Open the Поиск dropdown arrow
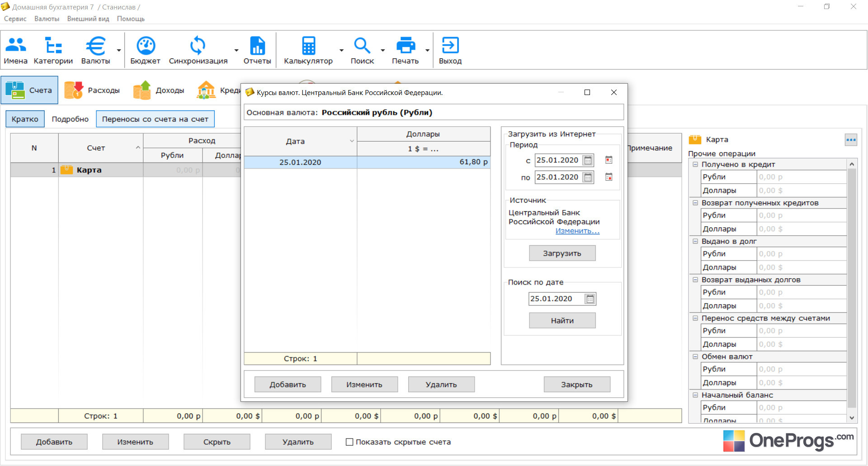This screenshot has width=868, height=466. tap(383, 50)
